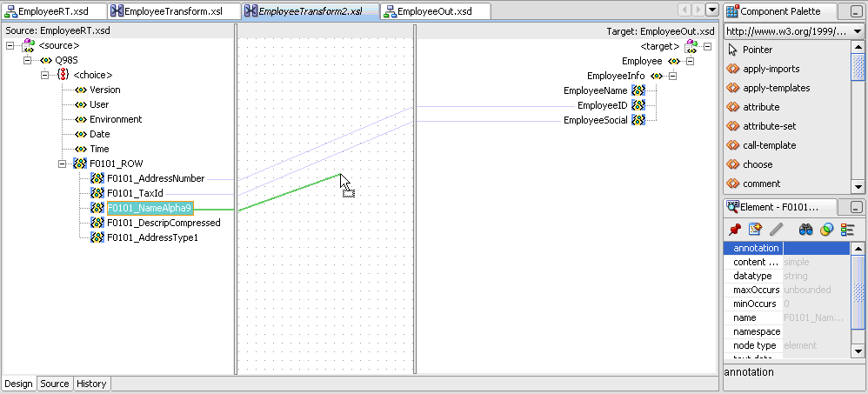Click palette scrollbar down arrow

click(x=858, y=186)
